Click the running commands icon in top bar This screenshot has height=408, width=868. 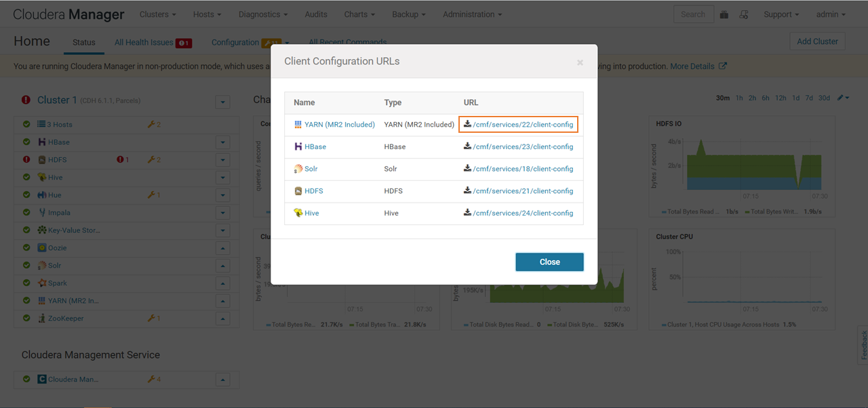(744, 14)
